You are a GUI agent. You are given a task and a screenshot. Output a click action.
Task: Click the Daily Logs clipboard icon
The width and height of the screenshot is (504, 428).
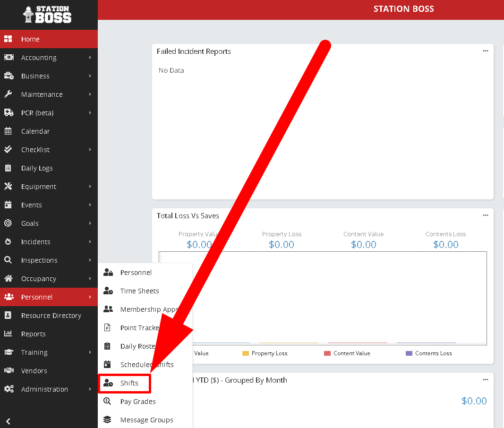coord(8,168)
